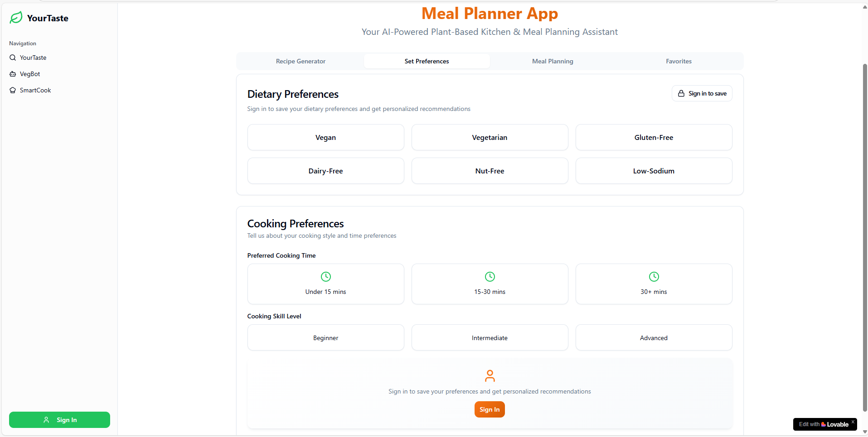Viewport: 868px width, 437px height.
Task: Click the orange user icon above Sign In
Action: coord(490,376)
